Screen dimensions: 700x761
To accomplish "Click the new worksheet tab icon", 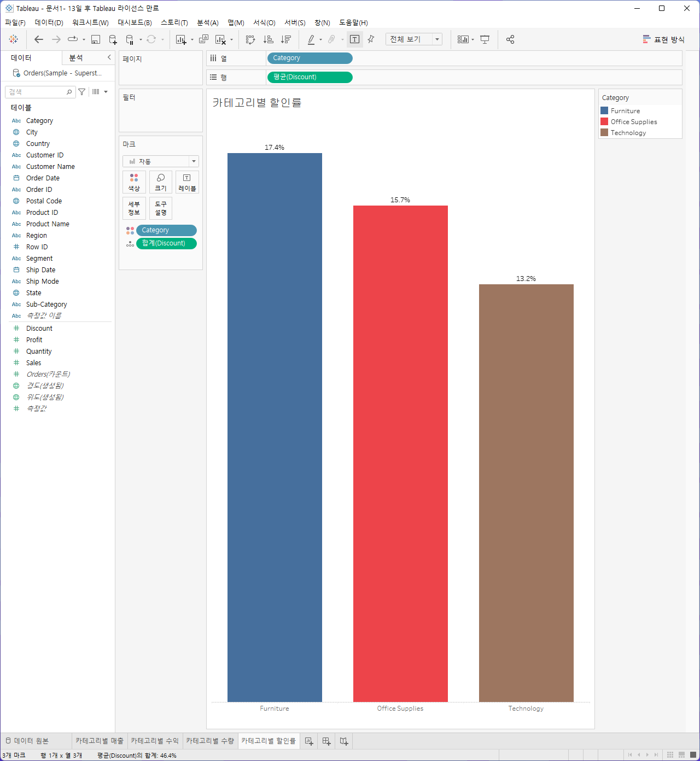I will coord(309,741).
